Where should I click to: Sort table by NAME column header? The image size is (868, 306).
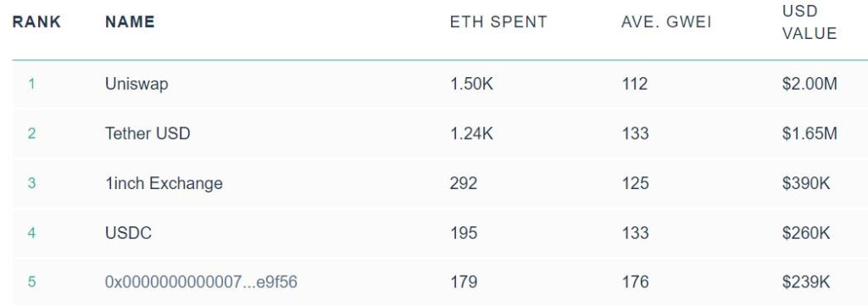130,22
